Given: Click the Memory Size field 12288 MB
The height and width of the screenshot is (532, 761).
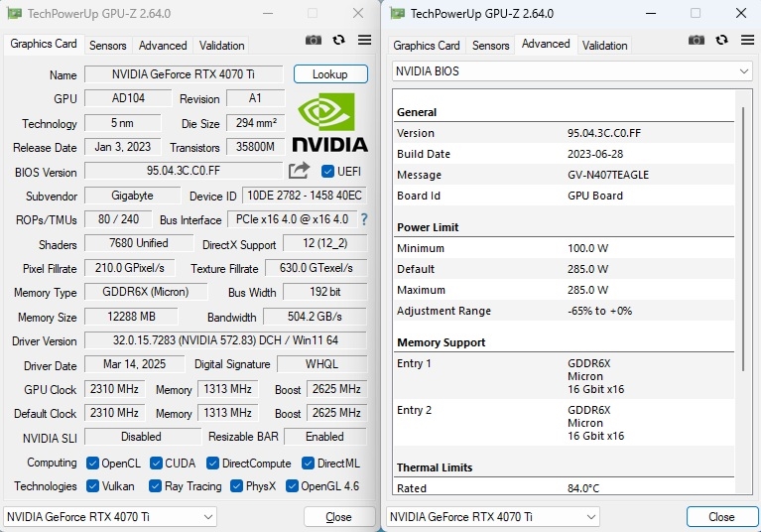Looking at the screenshot, I should click(131, 317).
